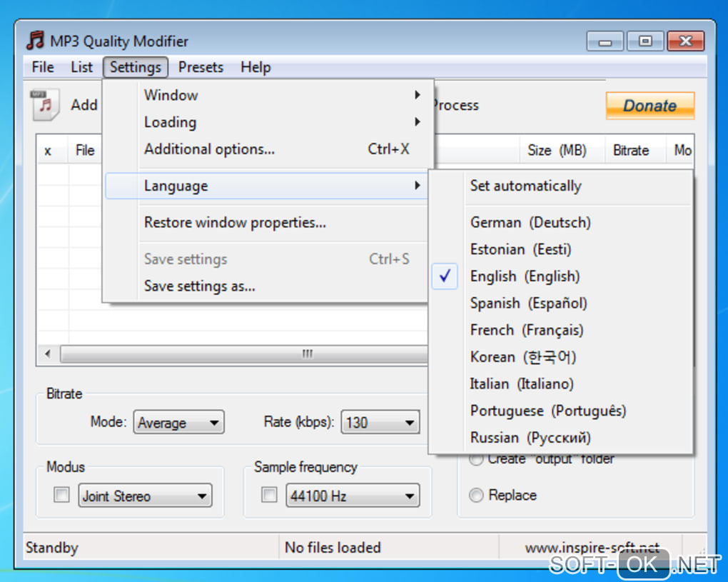Click the file list left scroll arrow
The width and height of the screenshot is (728, 582).
(49, 354)
